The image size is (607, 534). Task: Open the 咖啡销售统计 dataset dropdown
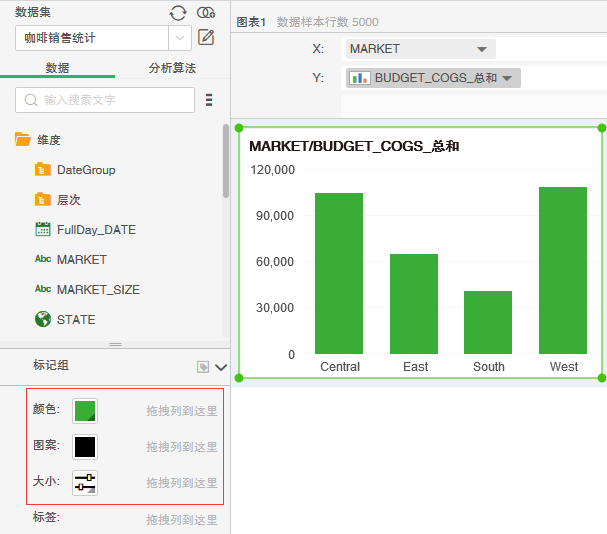click(x=179, y=39)
